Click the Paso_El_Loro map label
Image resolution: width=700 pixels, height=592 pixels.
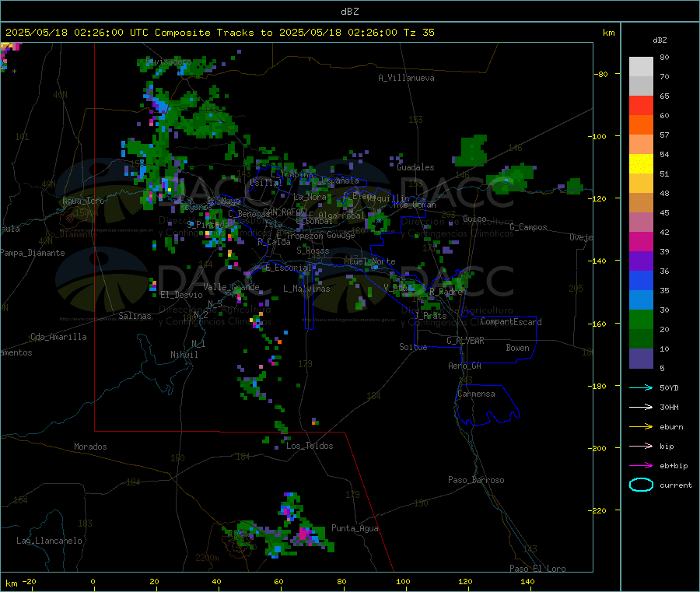coord(538,569)
